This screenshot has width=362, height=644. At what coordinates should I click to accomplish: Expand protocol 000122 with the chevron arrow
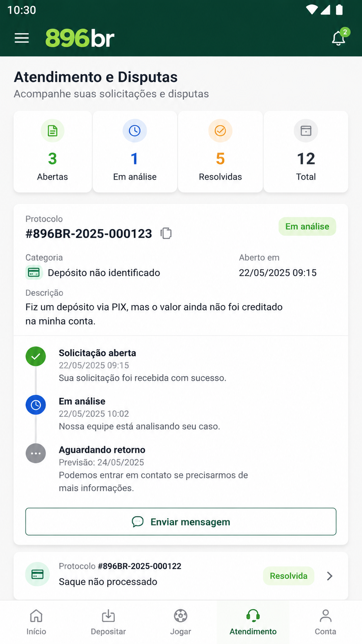coord(330,576)
